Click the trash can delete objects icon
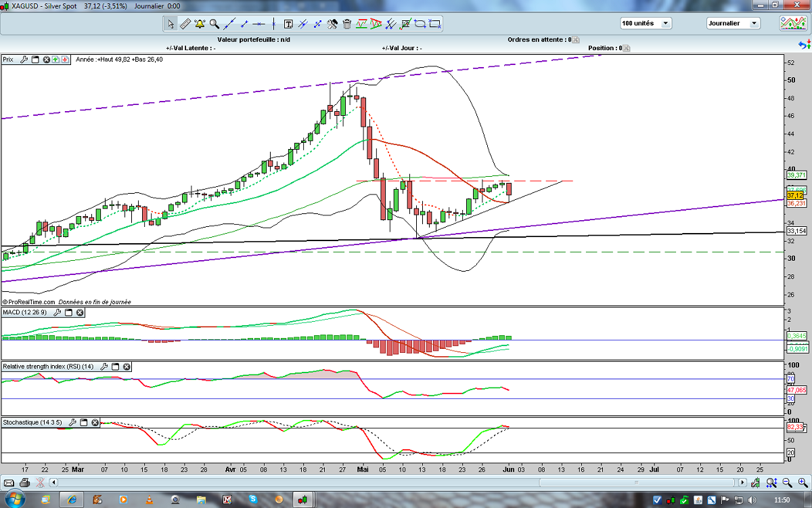This screenshot has width=812, height=508. tap(347, 24)
